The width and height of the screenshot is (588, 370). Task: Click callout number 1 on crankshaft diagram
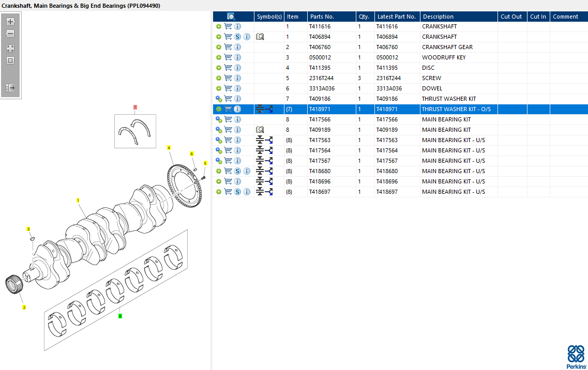click(x=78, y=200)
